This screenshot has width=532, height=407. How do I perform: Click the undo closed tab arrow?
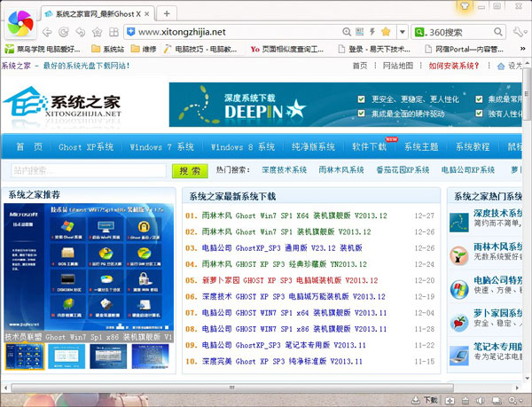tap(81, 32)
